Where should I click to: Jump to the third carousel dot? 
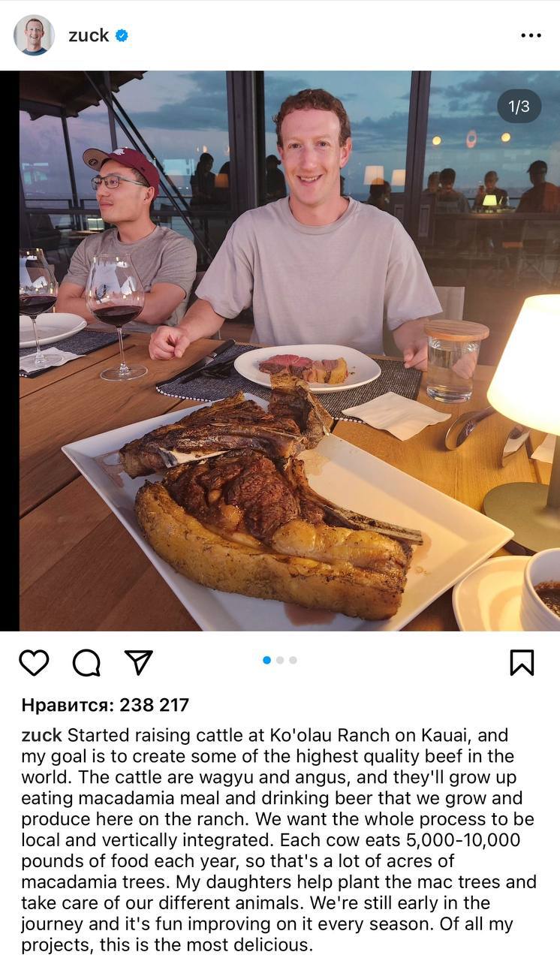click(x=293, y=660)
